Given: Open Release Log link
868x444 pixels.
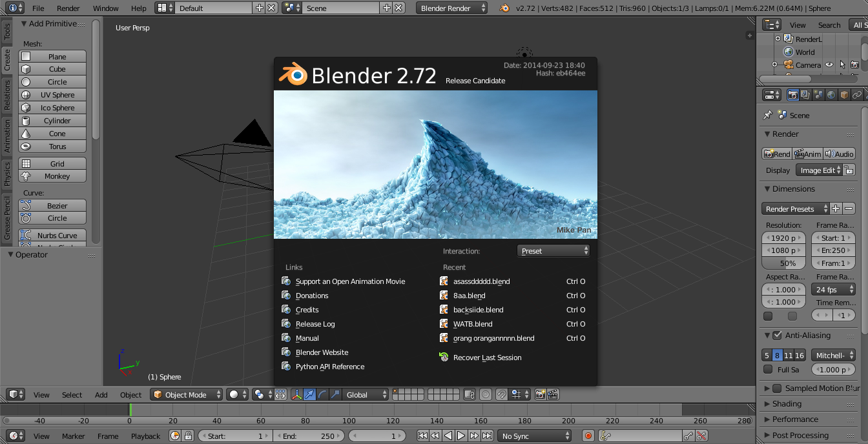Looking at the screenshot, I should (315, 324).
